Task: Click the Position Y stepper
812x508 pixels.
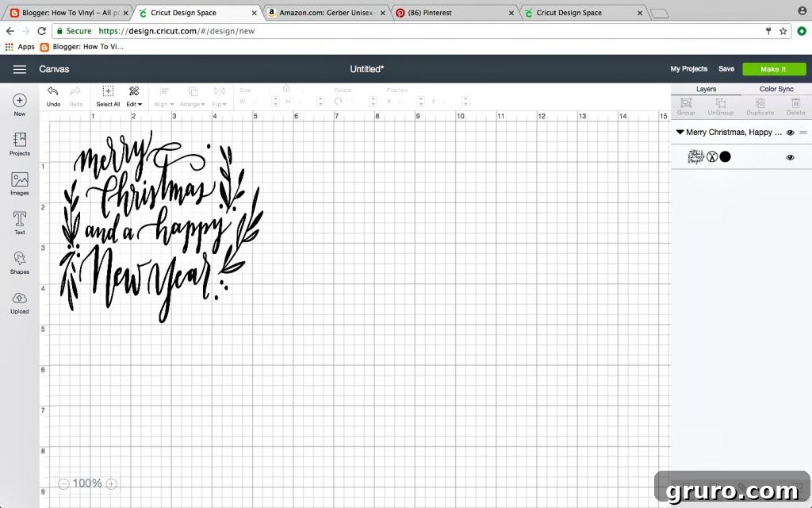Action: point(465,101)
